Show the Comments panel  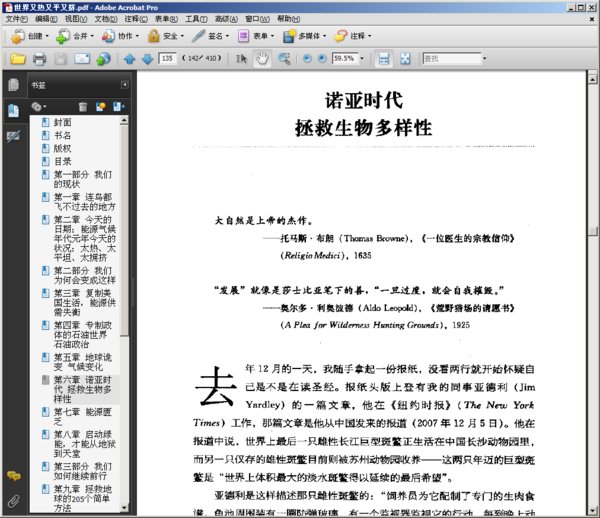[x=13, y=477]
